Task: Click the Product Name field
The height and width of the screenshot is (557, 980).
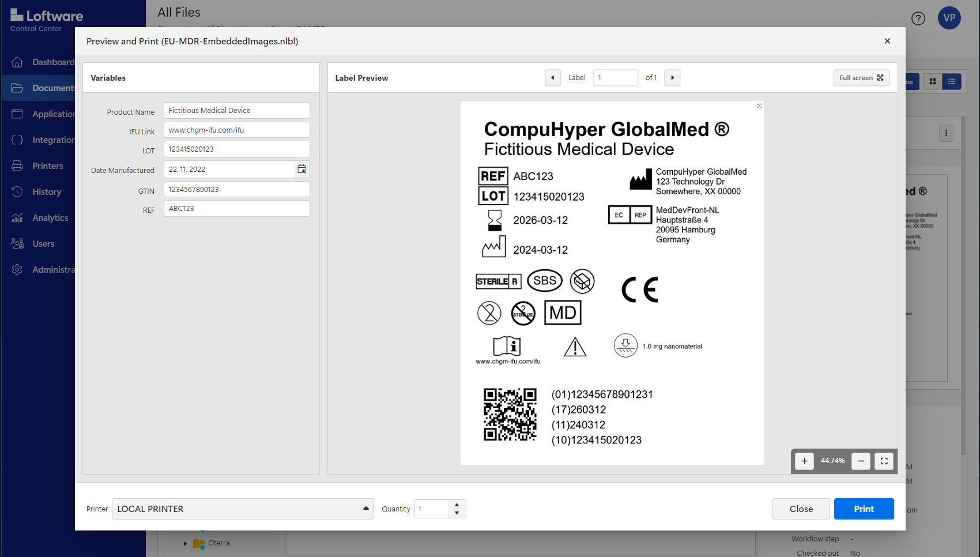Action: point(236,111)
